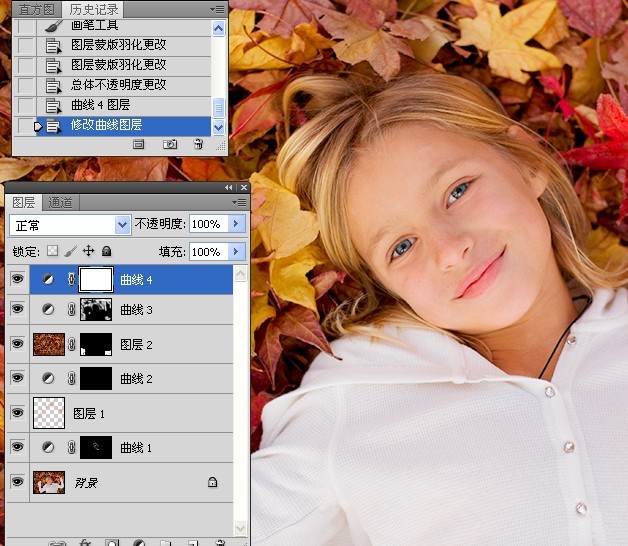628x546 pixels.
Task: Switch to the 通道 tab
Action: click(x=60, y=202)
